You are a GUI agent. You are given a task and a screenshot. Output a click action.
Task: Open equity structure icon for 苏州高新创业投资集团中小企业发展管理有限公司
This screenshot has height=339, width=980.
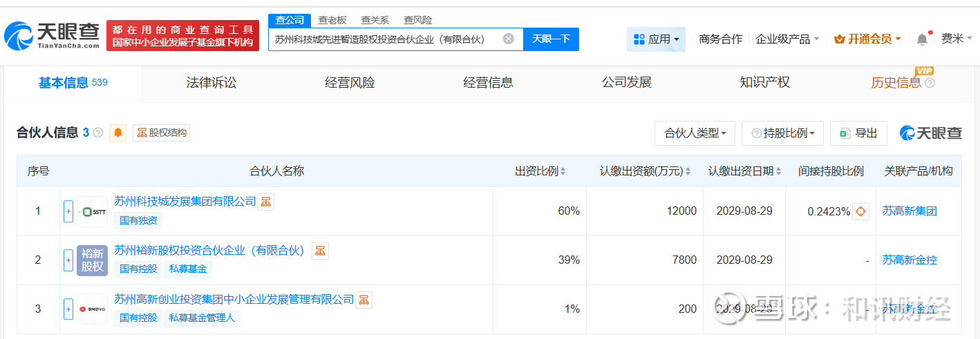(364, 300)
